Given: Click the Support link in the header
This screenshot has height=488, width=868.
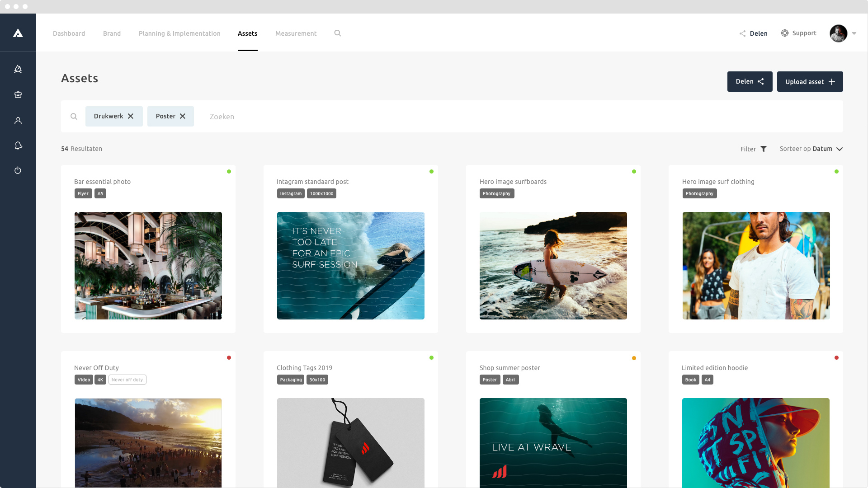Looking at the screenshot, I should tap(804, 33).
